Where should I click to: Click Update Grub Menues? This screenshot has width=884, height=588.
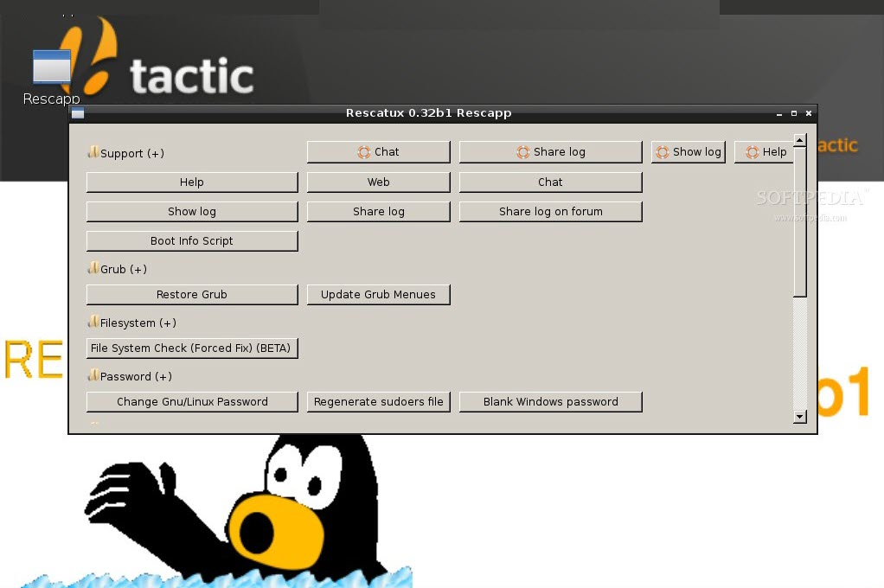click(379, 294)
